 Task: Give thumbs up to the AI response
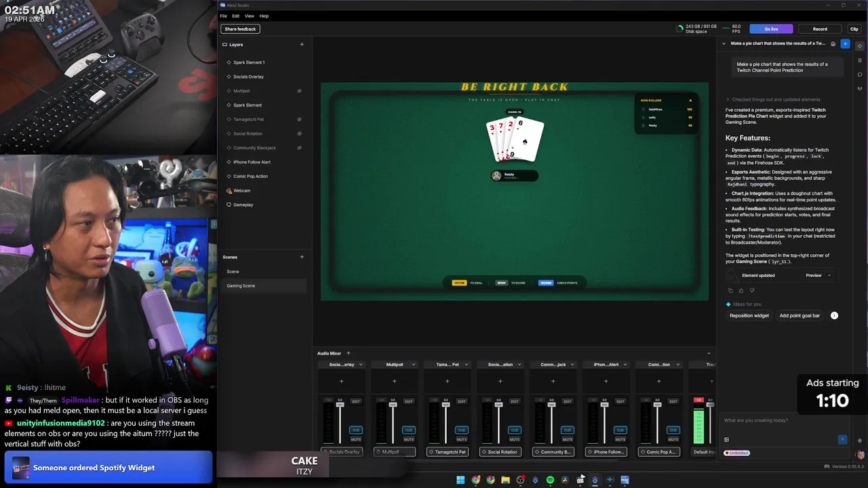point(741,290)
